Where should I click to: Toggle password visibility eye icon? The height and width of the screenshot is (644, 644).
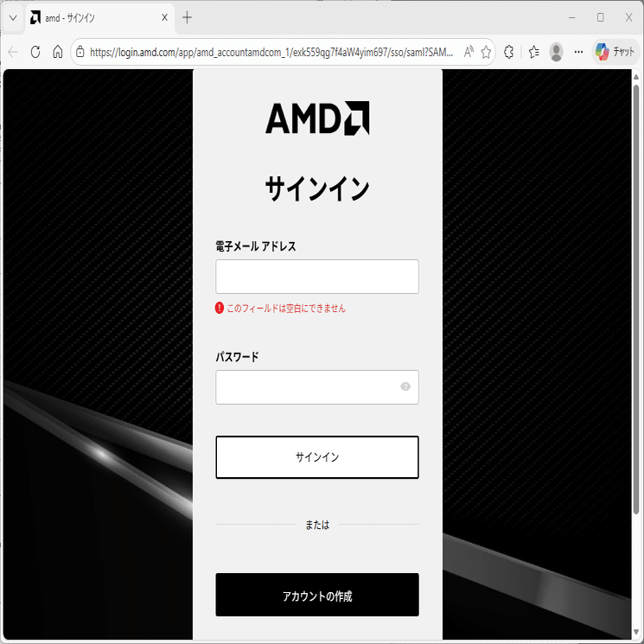click(405, 386)
